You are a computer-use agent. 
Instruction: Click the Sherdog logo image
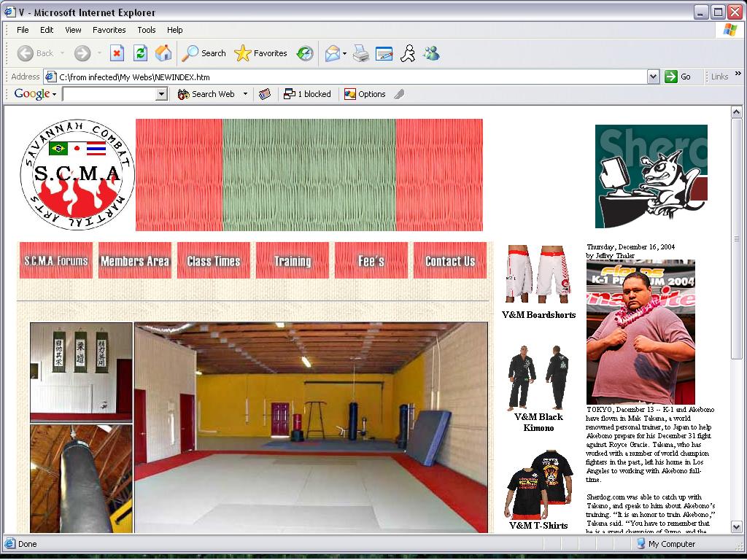(651, 176)
